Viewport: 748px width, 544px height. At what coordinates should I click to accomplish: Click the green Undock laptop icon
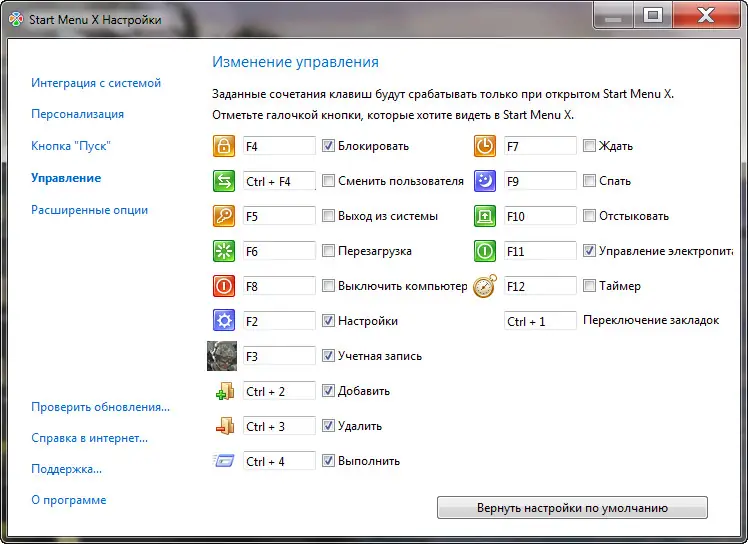click(485, 216)
